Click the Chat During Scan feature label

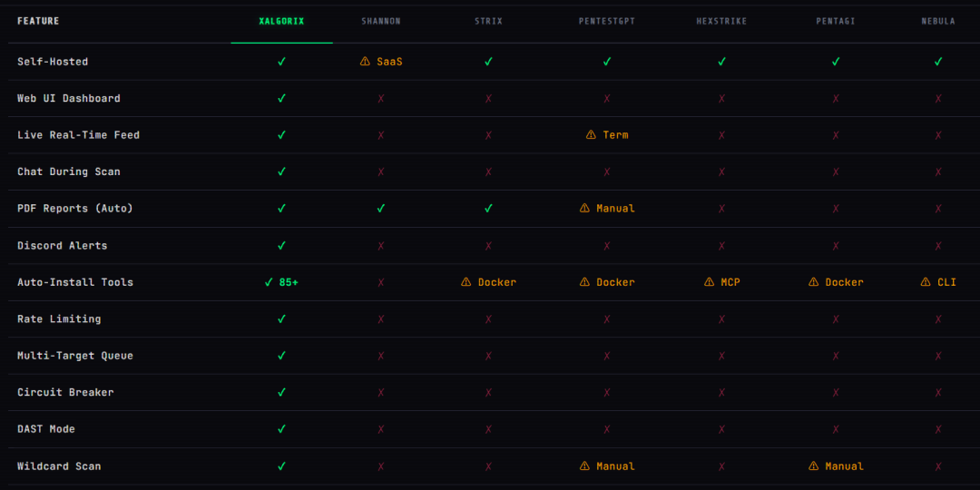click(x=69, y=171)
